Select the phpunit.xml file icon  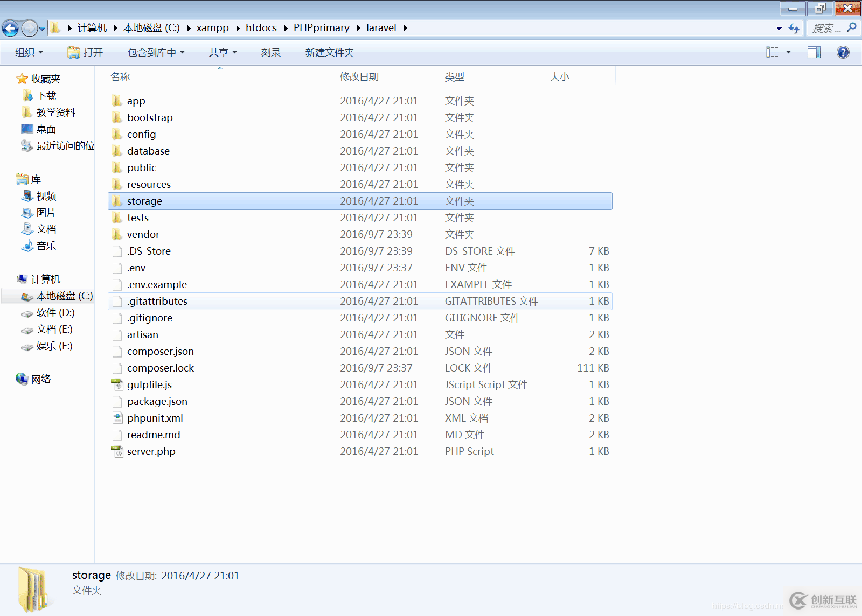point(117,418)
